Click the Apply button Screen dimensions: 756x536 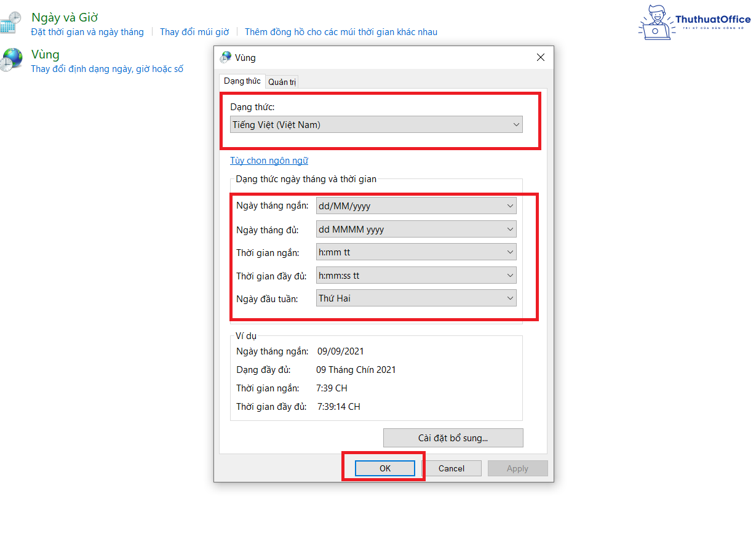pyautogui.click(x=517, y=468)
